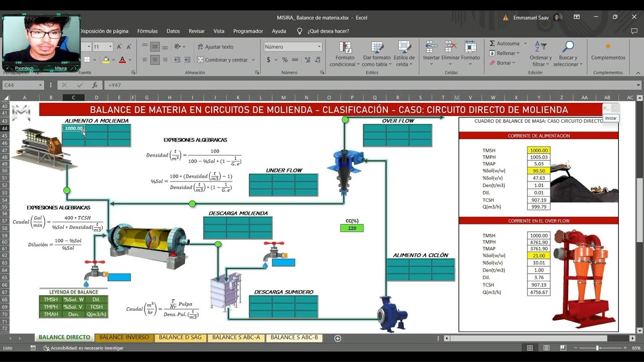Viewport: 644px width, 362px height.
Task: Open Buscar y seleccionar
Action: (568, 54)
